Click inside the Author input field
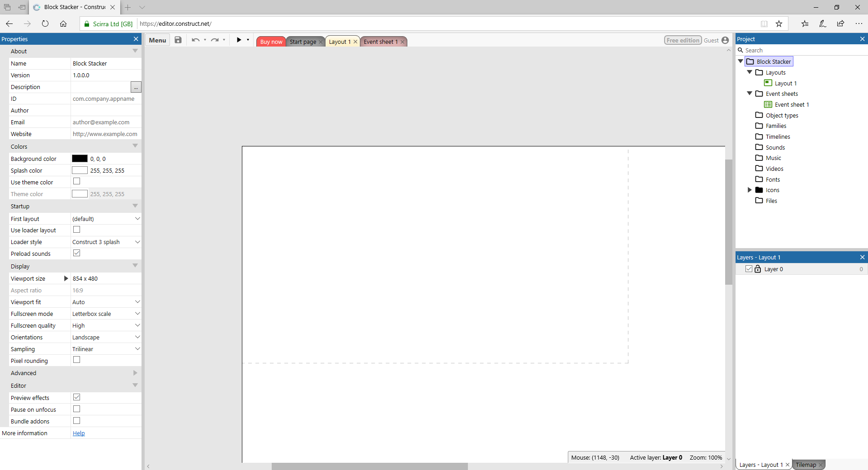 click(105, 110)
